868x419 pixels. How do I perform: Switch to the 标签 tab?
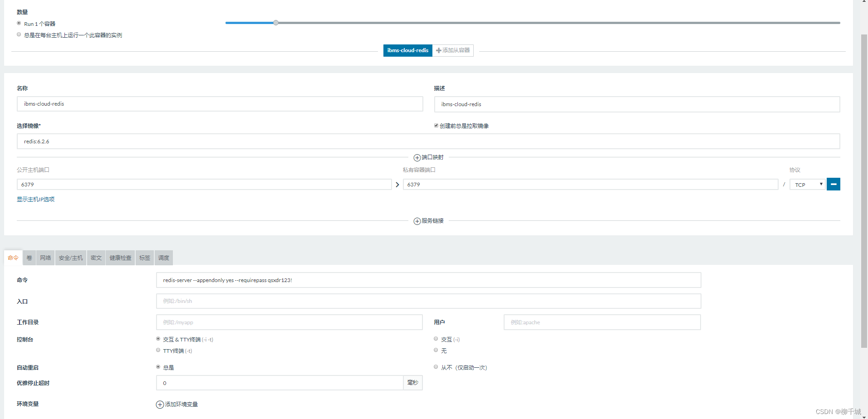click(x=145, y=258)
